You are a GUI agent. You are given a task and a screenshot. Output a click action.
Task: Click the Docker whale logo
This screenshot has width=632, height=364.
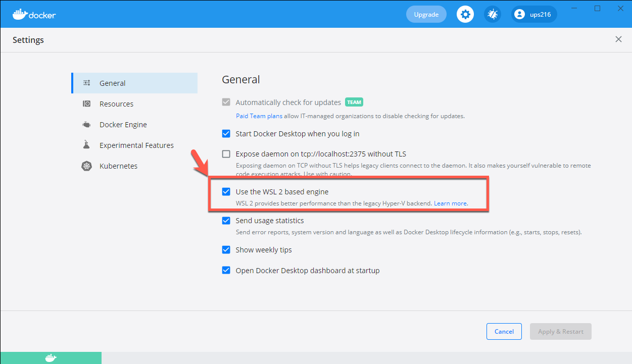click(x=20, y=14)
